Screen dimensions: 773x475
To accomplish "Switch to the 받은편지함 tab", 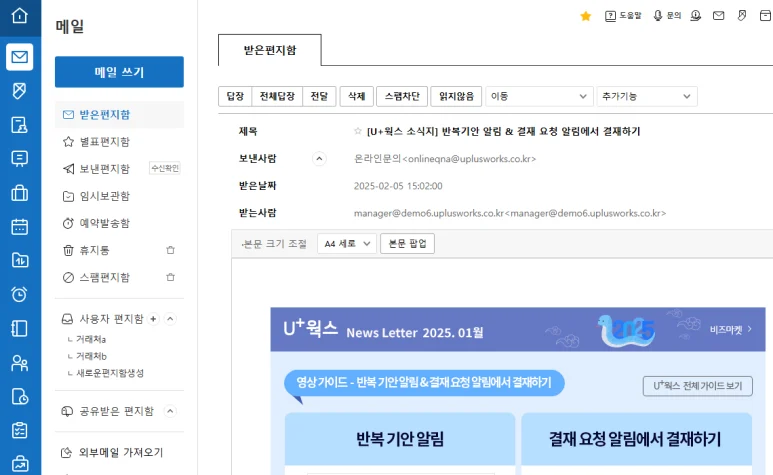I will pyautogui.click(x=270, y=49).
